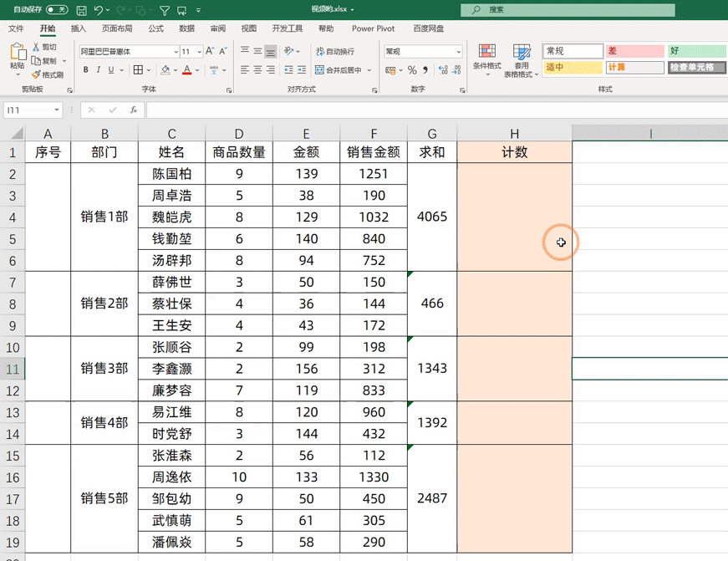728x561 pixels.
Task: Switch to the 数据 tab
Action: coord(187,28)
